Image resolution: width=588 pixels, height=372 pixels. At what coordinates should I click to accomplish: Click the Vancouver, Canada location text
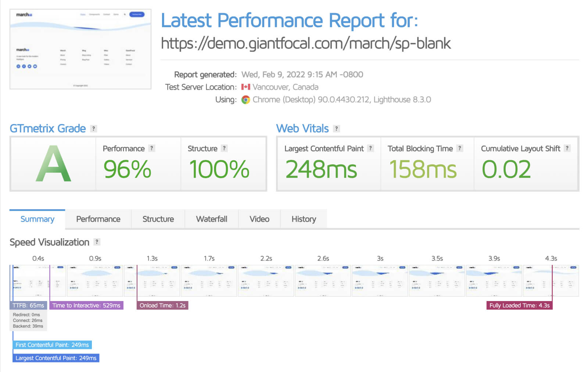coord(286,87)
